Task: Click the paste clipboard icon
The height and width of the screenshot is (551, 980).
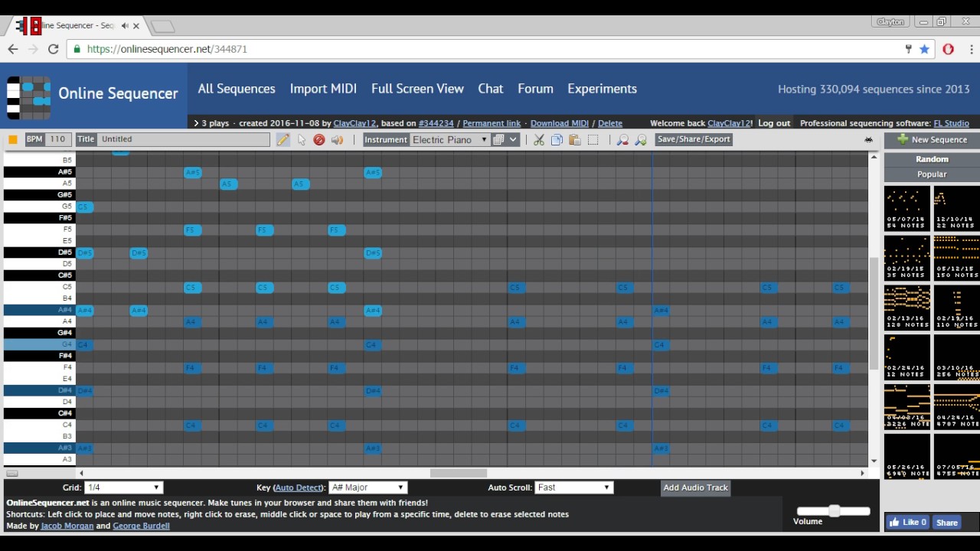Action: pos(574,140)
